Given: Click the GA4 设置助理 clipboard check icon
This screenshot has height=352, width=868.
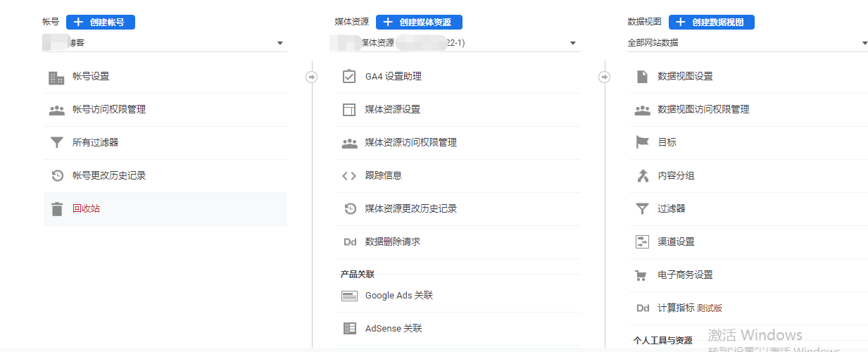Looking at the screenshot, I should pos(349,77).
